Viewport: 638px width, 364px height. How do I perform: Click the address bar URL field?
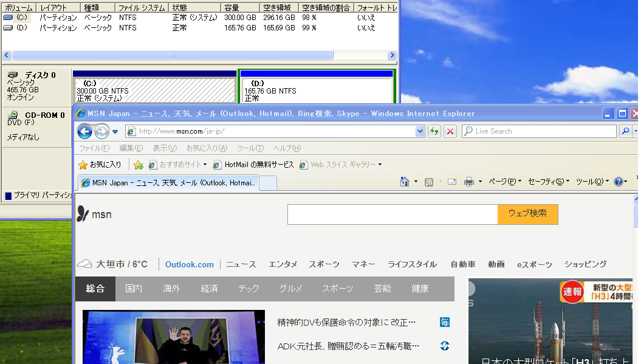[x=270, y=131]
